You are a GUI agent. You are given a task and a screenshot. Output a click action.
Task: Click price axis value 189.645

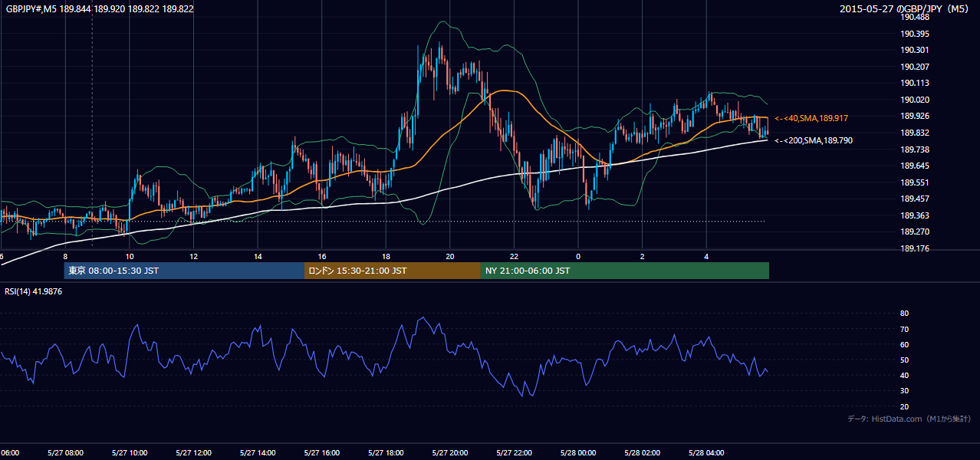(x=915, y=166)
